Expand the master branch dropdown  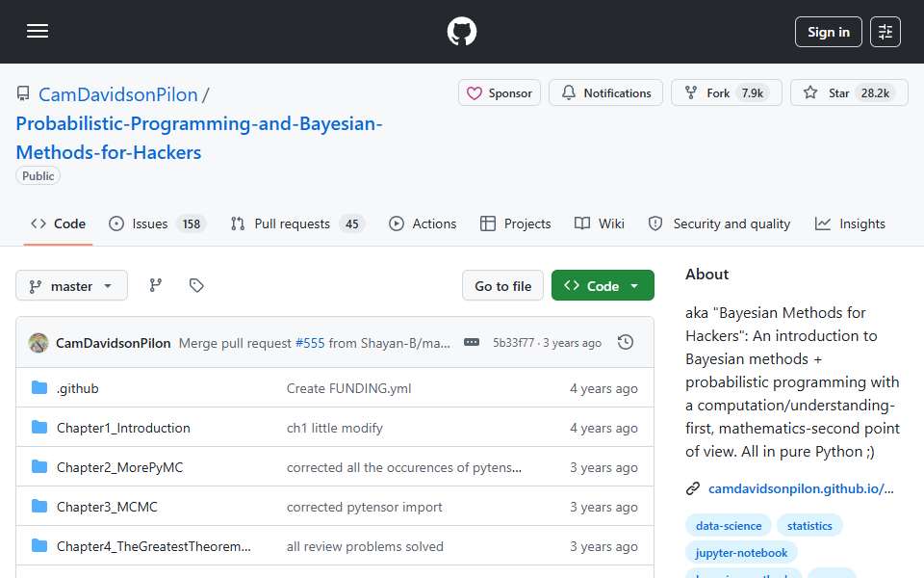(72, 286)
